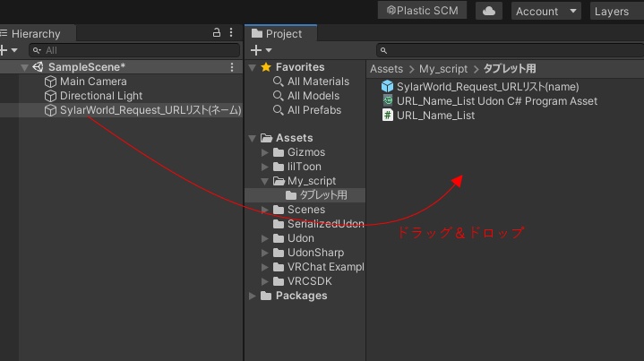Screen dimensions: 644x361
Task: Click the cloud services icon
Action: tap(488, 11)
